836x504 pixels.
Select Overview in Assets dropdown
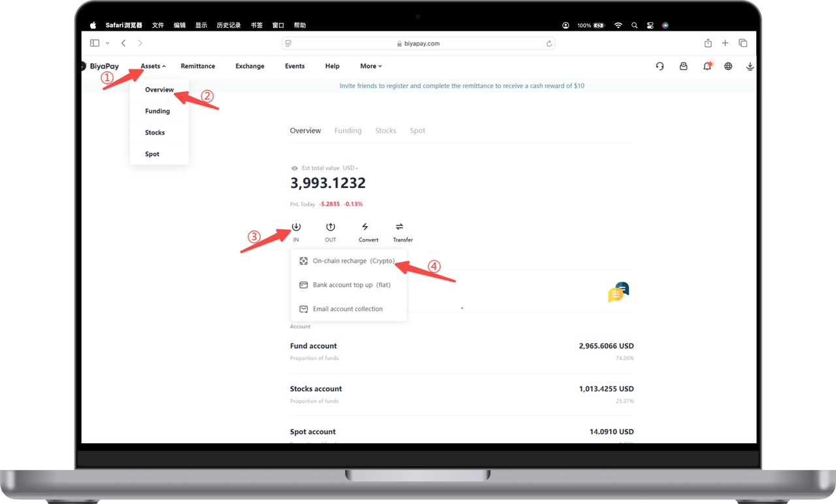[x=159, y=89]
